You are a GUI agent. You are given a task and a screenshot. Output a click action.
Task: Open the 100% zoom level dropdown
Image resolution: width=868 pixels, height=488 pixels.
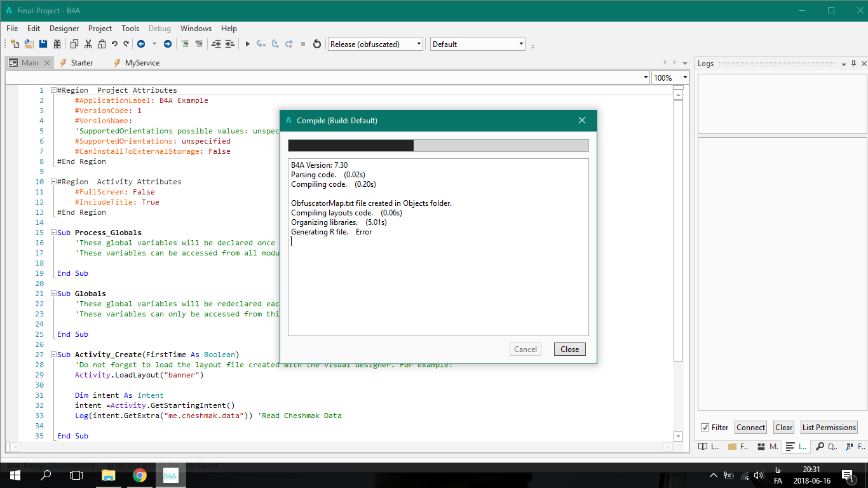685,78
